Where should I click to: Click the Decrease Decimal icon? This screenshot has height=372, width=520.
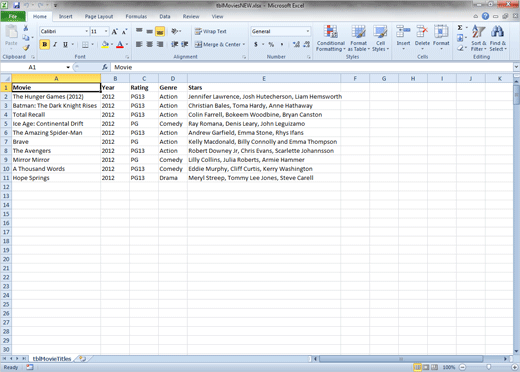(x=307, y=44)
